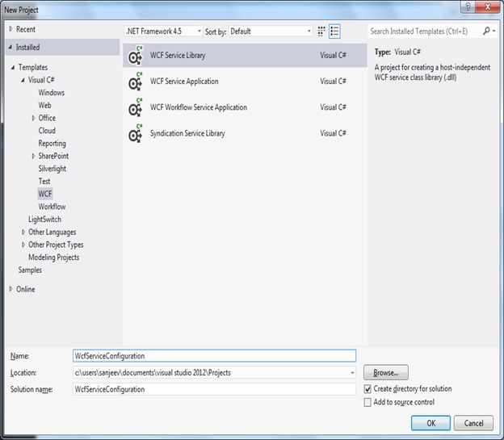Open the Location path dropdown arrow
Viewport: 504px width, 440px height.
[352, 373]
